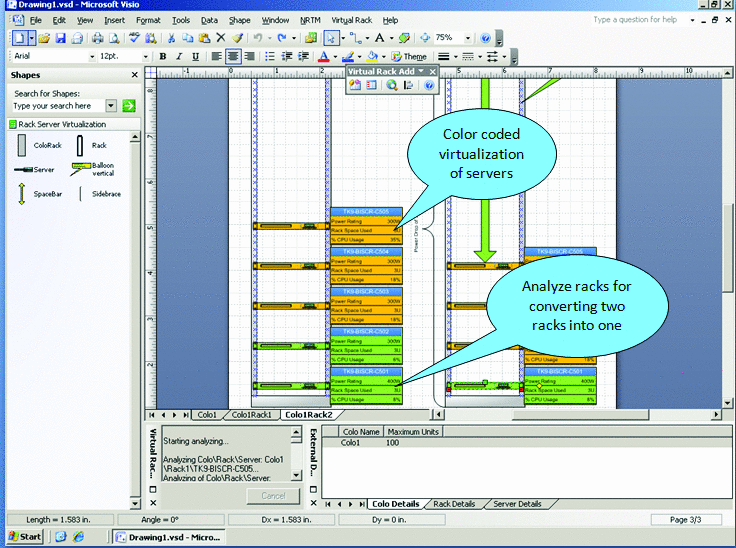Paste from clipboard with Paste icon
This screenshot has width=736, height=548.
click(x=204, y=38)
